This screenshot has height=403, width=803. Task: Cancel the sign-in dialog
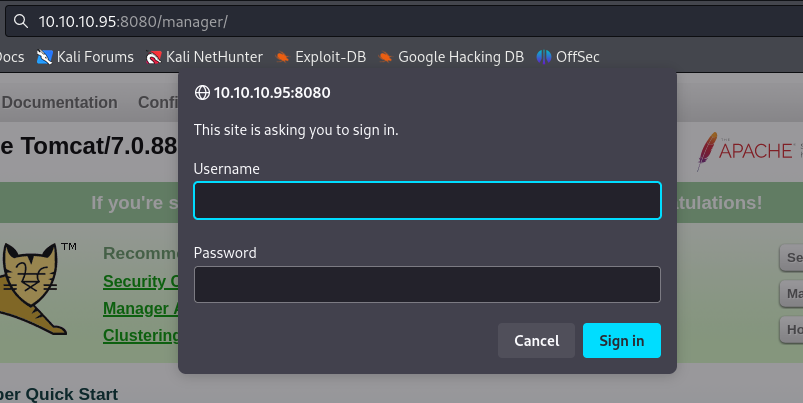(536, 341)
